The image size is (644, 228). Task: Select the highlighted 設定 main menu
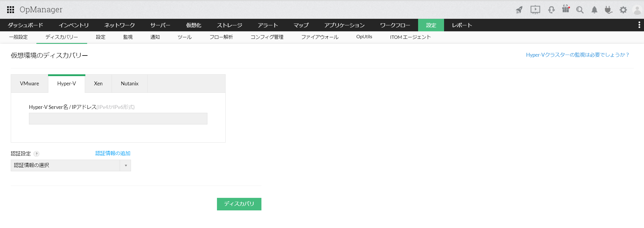[431, 25]
